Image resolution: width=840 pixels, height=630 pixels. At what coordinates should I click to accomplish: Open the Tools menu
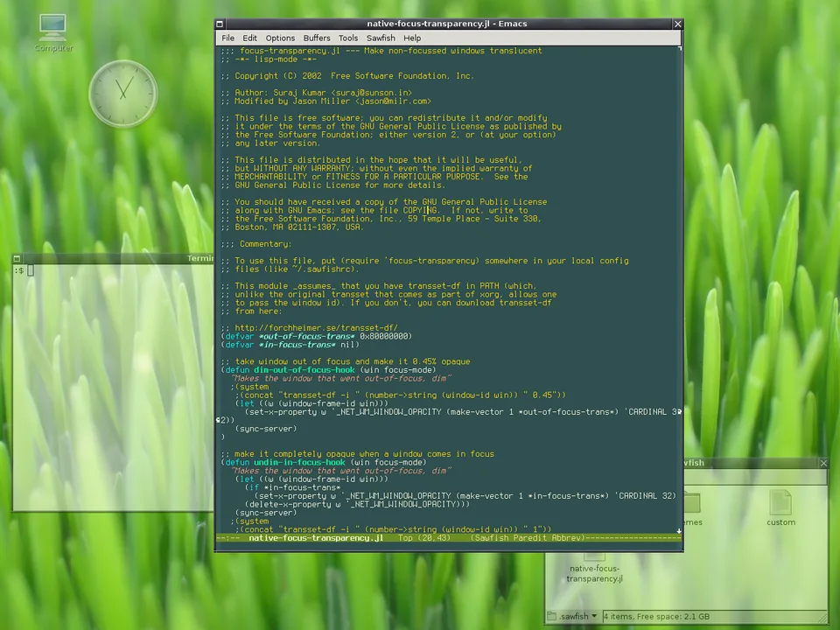tap(348, 38)
